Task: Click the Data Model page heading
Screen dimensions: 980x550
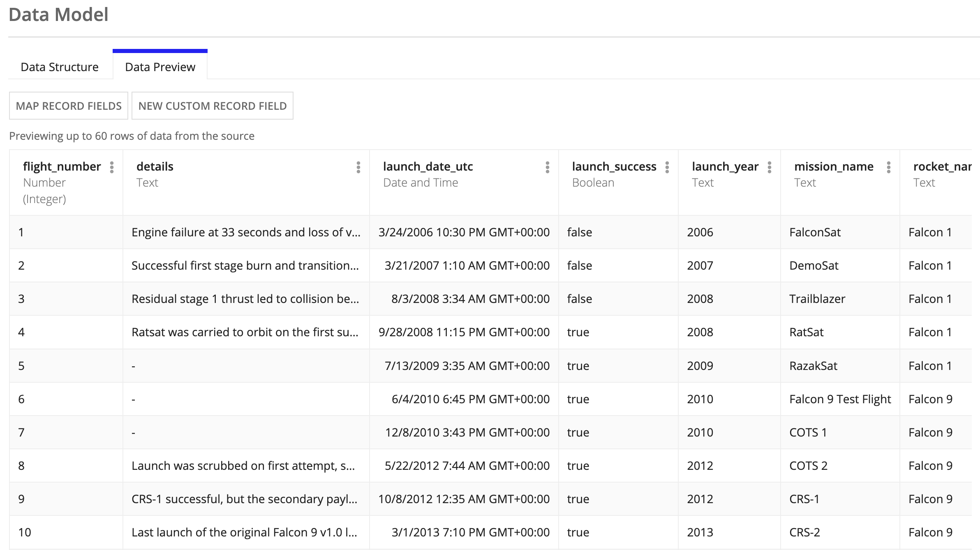Action: click(x=58, y=15)
